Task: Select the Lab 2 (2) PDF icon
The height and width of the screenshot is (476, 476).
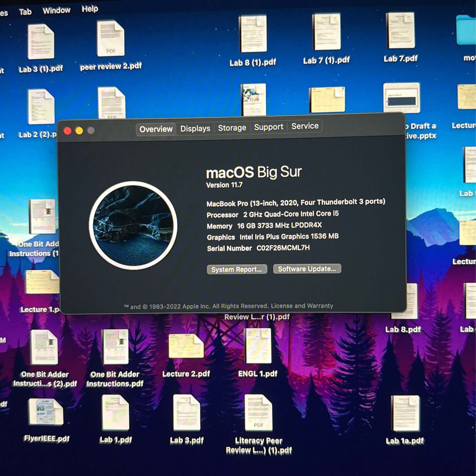Action: coord(41,107)
